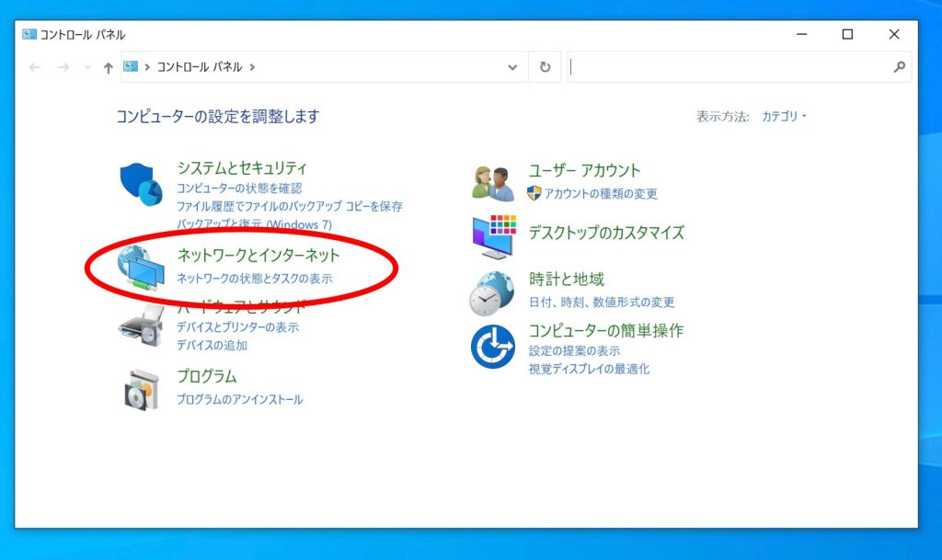Open the recent locations dropdown arrow
Image resolution: width=942 pixels, height=560 pixels.
(87, 67)
